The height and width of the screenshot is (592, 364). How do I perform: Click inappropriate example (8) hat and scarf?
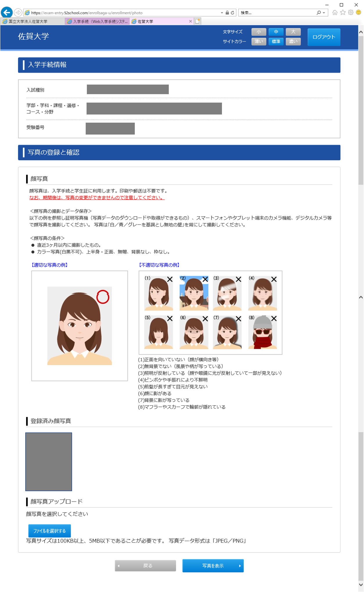[263, 332]
